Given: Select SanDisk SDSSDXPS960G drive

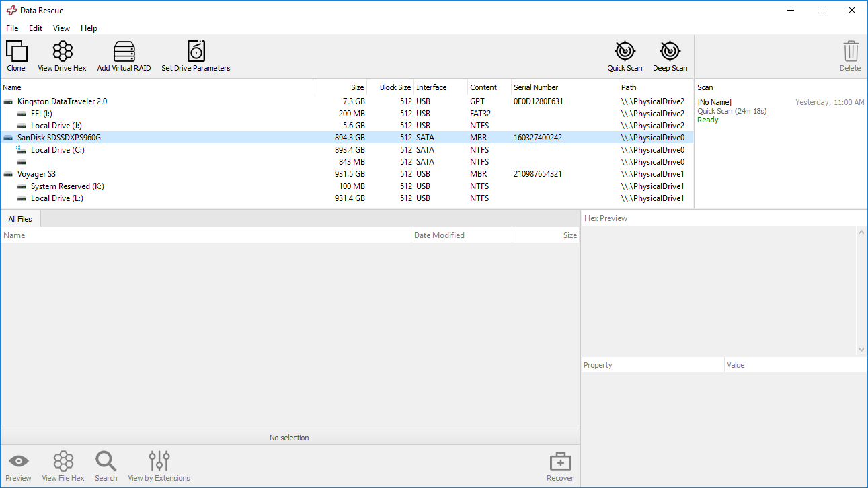Looking at the screenshot, I should coord(346,138).
